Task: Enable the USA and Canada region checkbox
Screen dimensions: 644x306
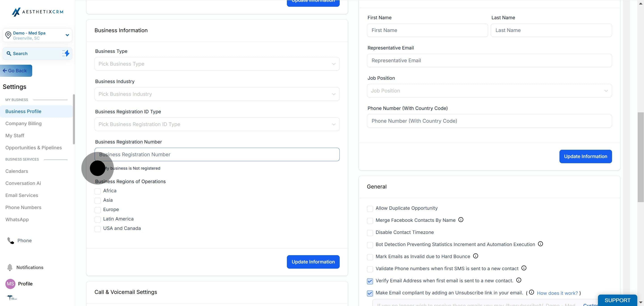Action: click(x=97, y=229)
